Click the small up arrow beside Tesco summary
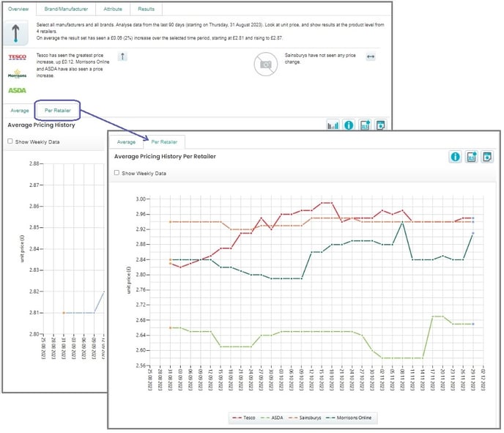 click(x=122, y=56)
